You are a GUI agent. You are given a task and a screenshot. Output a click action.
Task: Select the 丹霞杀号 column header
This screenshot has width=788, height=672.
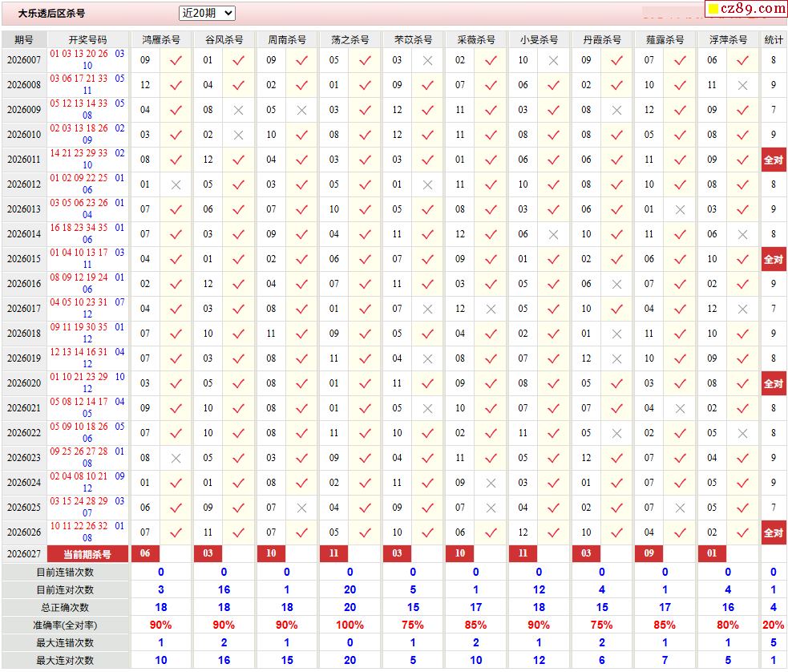[602, 39]
